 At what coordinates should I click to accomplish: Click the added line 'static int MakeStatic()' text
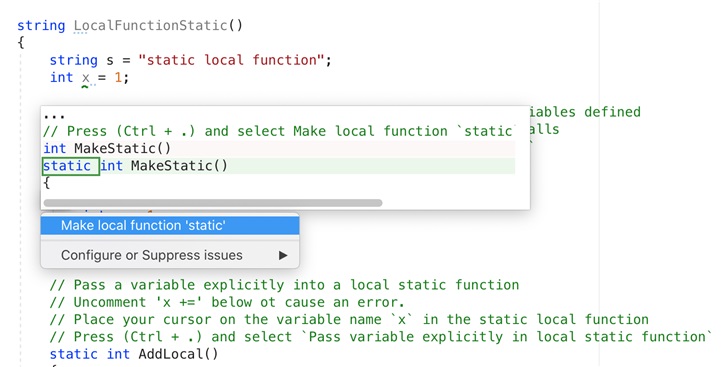[x=135, y=166]
